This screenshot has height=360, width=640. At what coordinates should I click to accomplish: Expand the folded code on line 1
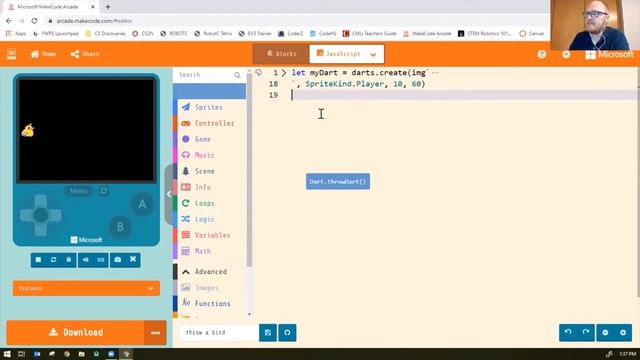[x=284, y=73]
